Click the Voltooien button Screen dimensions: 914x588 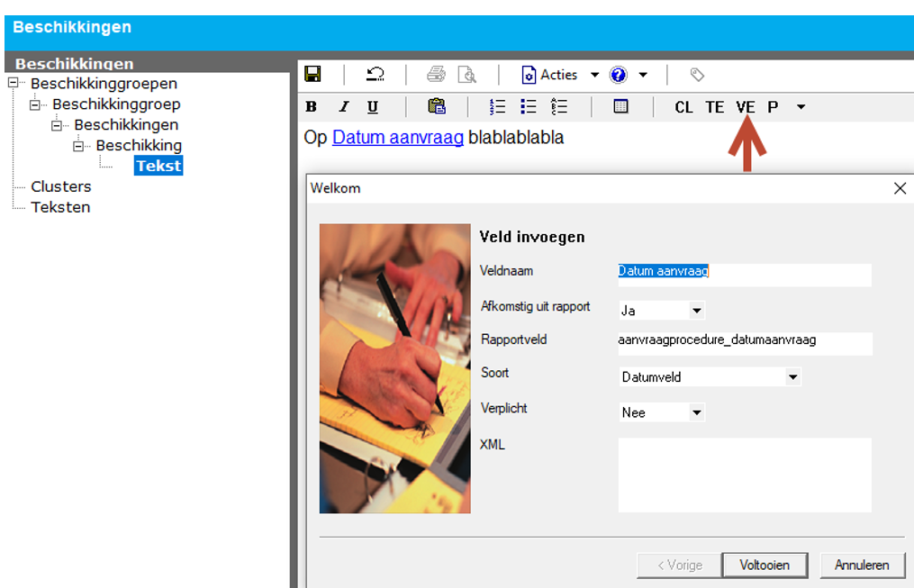click(765, 565)
